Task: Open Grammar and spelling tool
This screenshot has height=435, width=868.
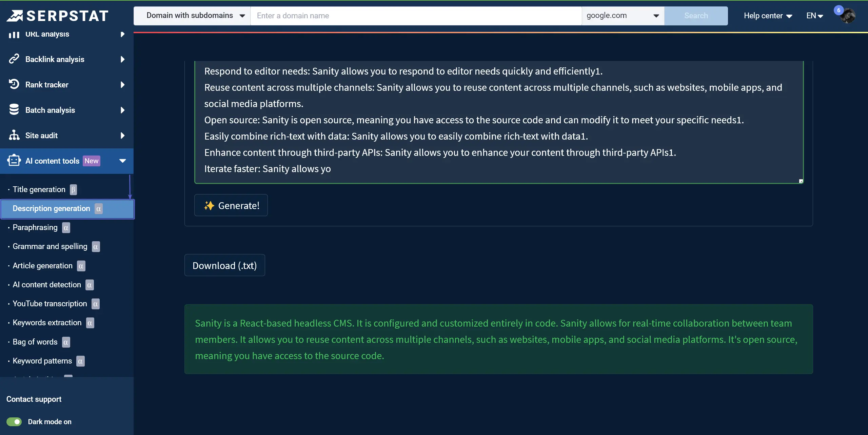Action: (50, 246)
